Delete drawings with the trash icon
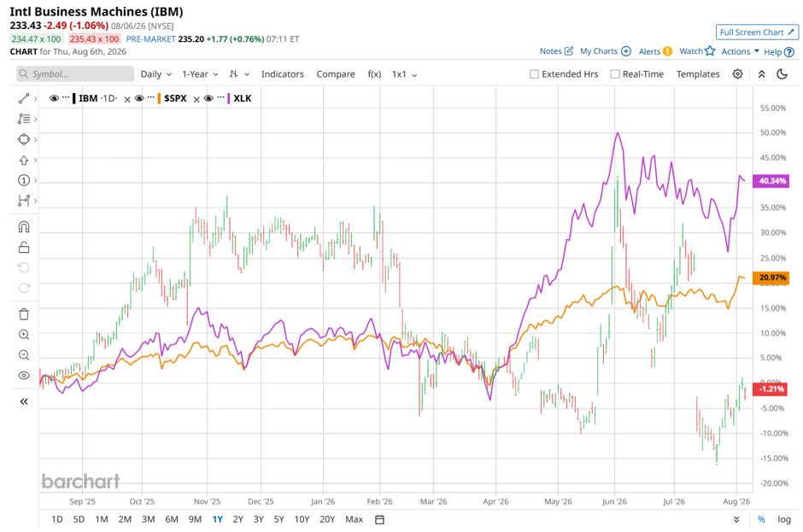803x532 pixels. click(x=24, y=314)
